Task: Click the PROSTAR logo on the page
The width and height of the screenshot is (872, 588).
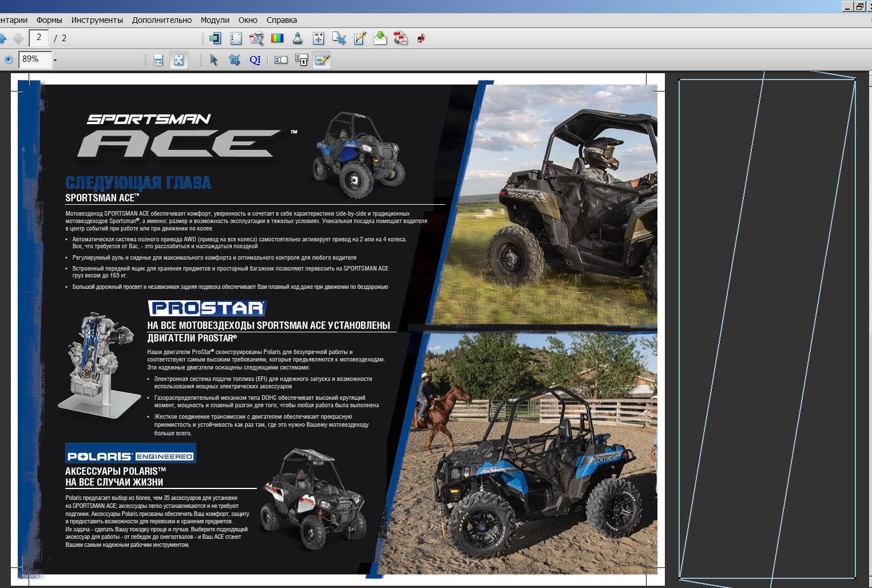Action: click(x=208, y=308)
